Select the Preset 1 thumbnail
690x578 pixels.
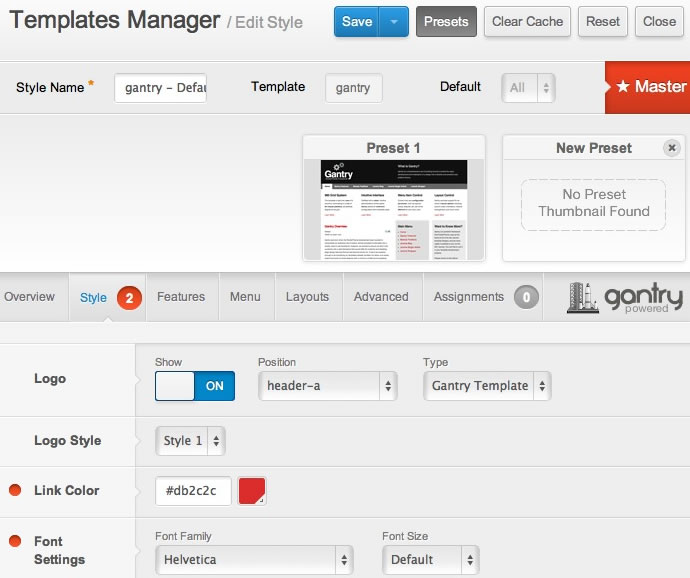394,208
